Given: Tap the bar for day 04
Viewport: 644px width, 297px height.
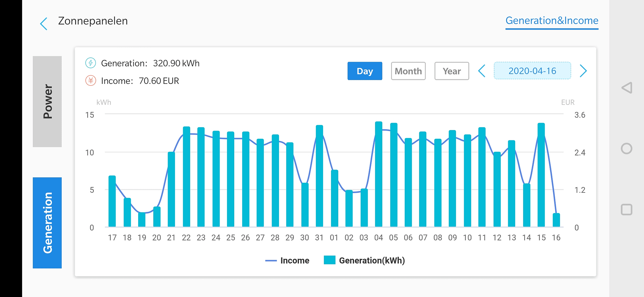Looking at the screenshot, I should [x=379, y=174].
